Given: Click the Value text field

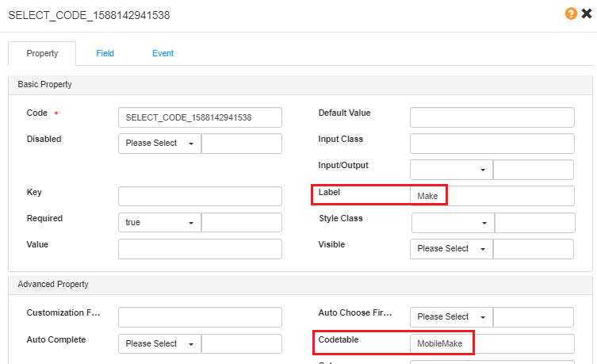Looking at the screenshot, I should click(200, 249).
